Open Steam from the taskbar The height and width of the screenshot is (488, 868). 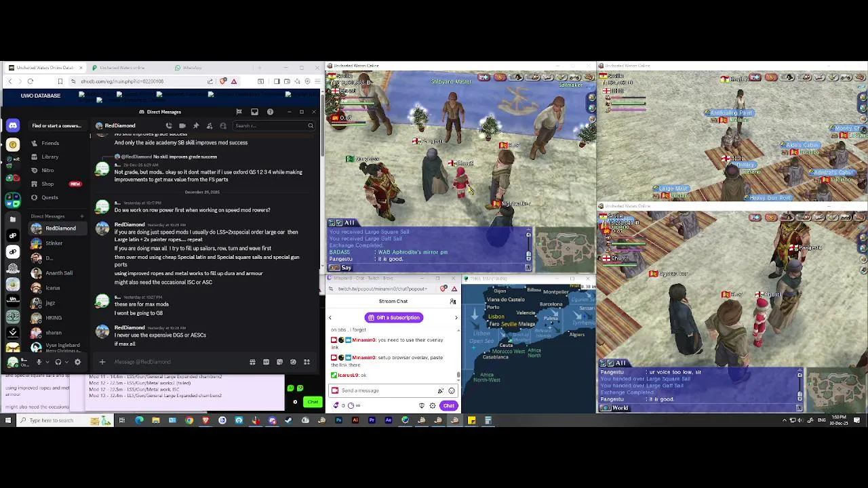[288, 420]
